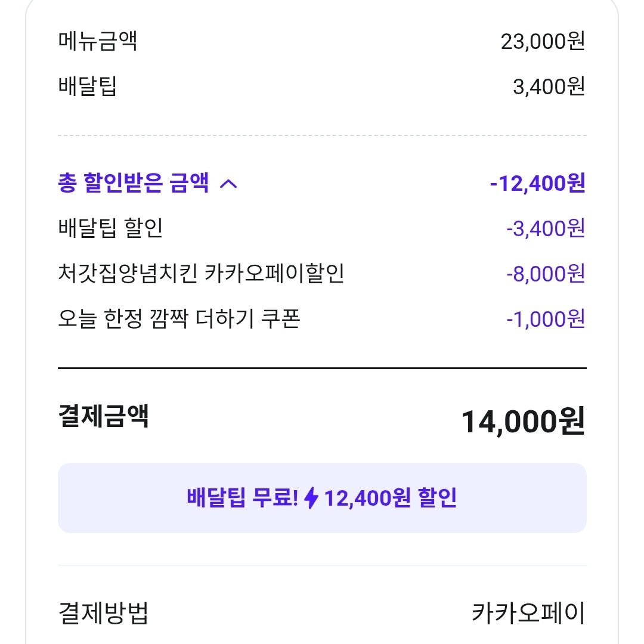Tap the 배달팁 무료! text in the banner
Screen dimensions: 644x644
click(242, 498)
